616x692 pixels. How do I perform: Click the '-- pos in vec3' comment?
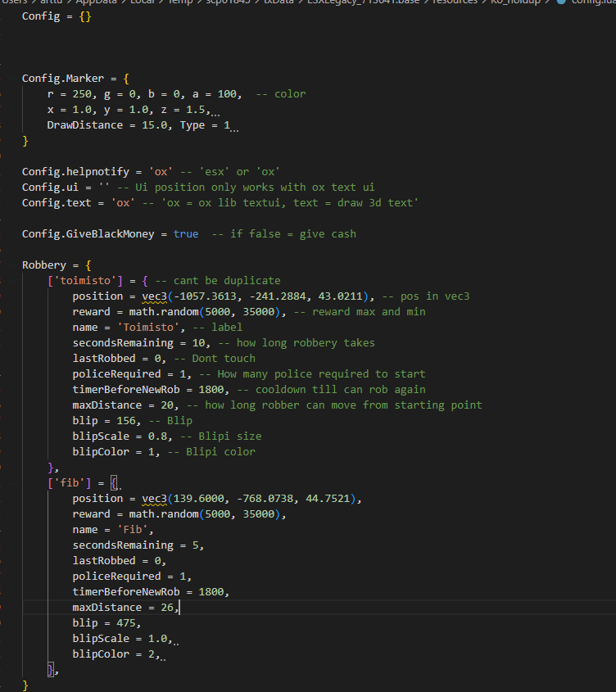(x=426, y=296)
